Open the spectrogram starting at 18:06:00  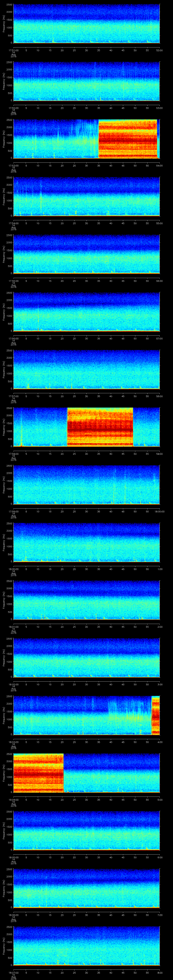coord(86,888)
